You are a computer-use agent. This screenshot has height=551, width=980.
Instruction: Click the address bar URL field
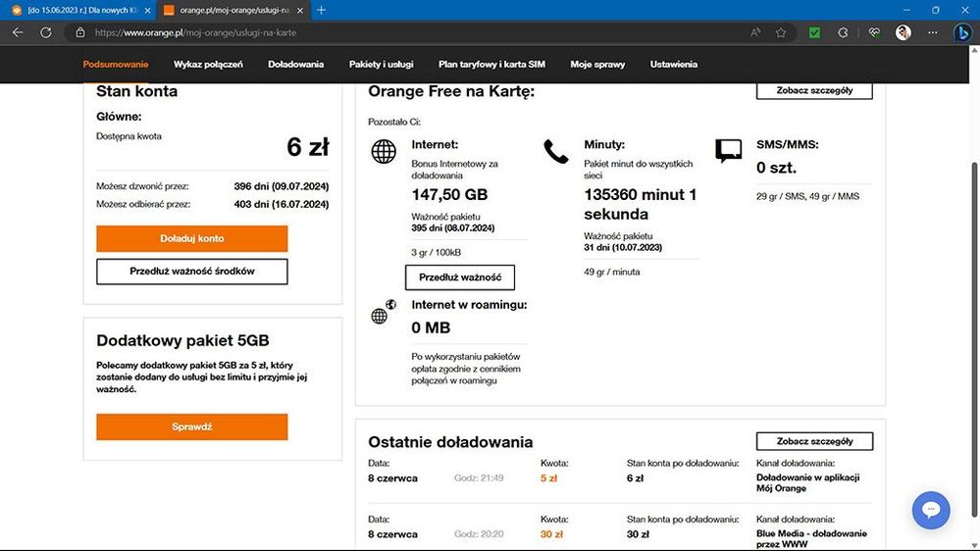(392, 32)
